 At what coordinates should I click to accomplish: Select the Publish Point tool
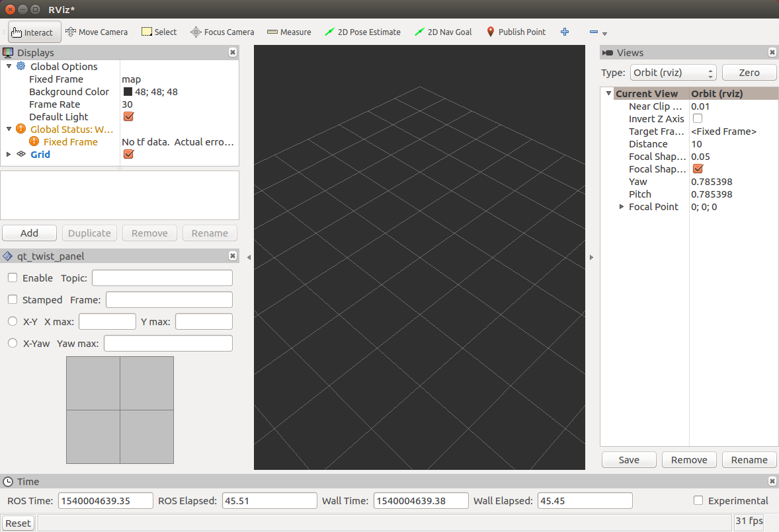point(516,31)
